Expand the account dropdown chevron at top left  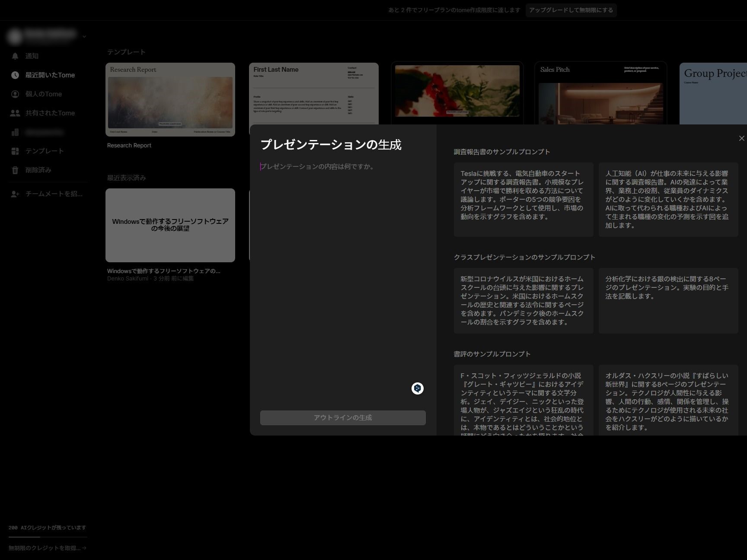85,36
